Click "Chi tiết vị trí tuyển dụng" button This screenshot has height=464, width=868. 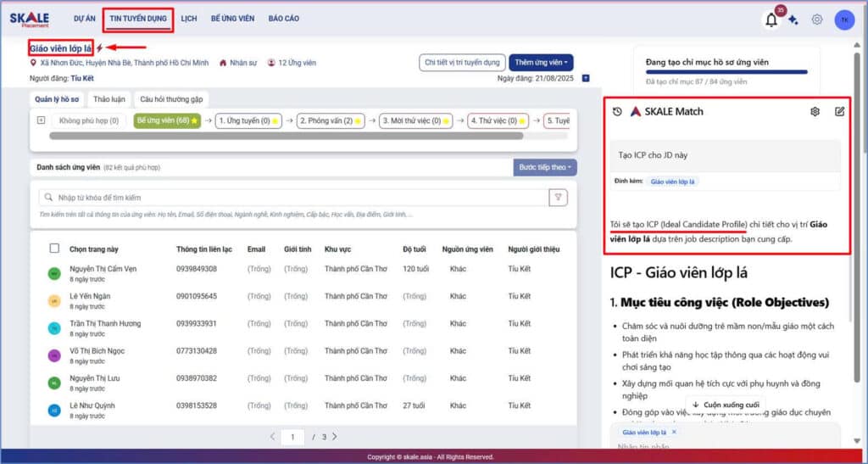(462, 62)
